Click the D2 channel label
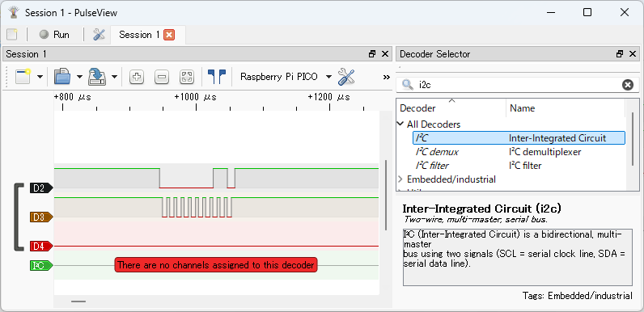Viewport: 644px width, 312px height. [x=41, y=188]
